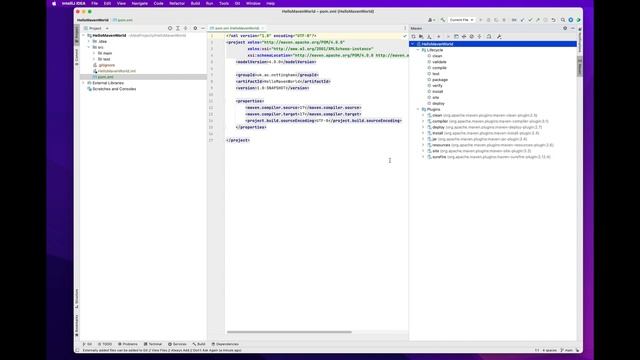
Task: Hide the Project tool window
Action: point(203,28)
